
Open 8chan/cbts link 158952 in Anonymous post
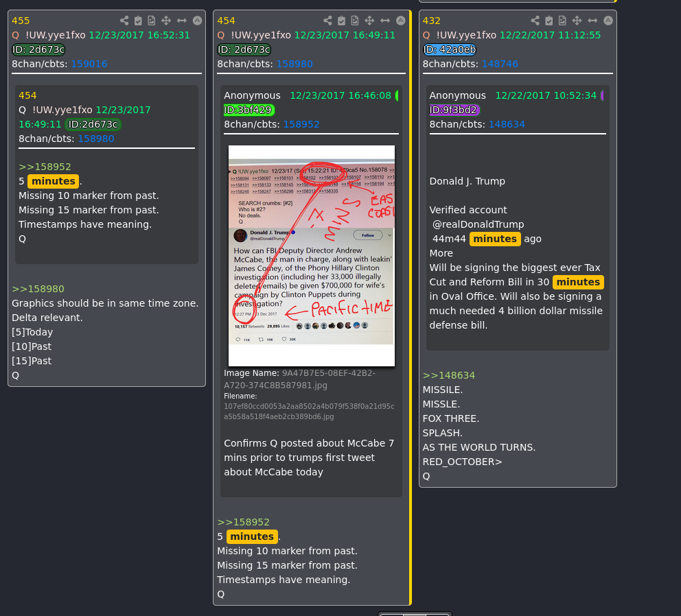[x=301, y=124]
